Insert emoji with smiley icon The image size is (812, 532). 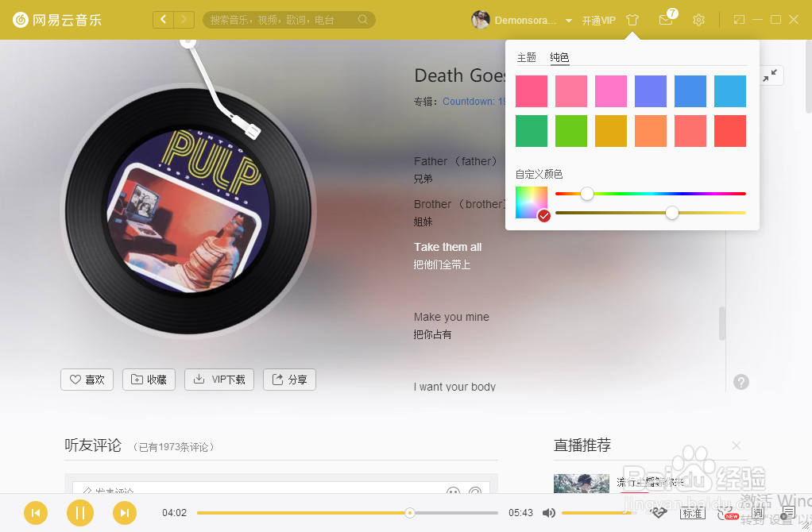tap(453, 490)
